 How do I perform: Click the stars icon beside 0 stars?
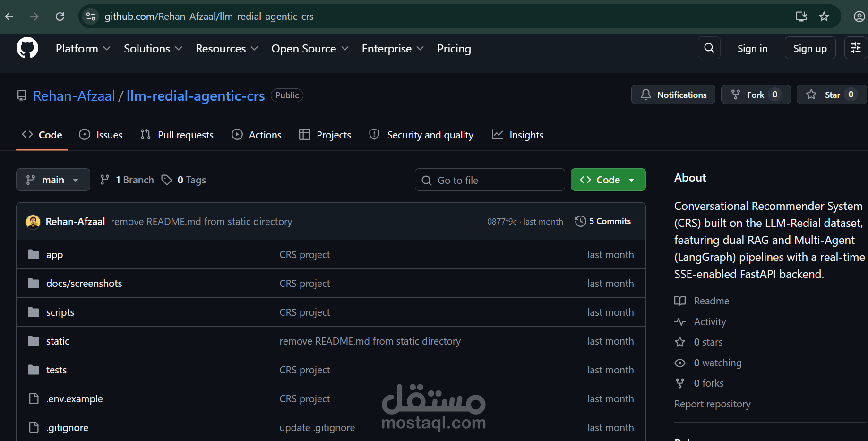[680, 342]
